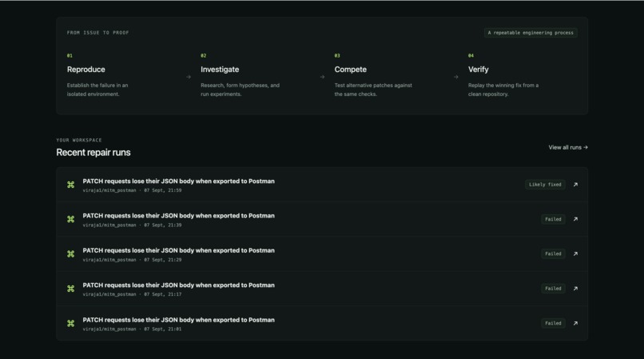Click the 'YOUR WORKSPACE' label
Screen dimensions: 644x359
pos(79,140)
